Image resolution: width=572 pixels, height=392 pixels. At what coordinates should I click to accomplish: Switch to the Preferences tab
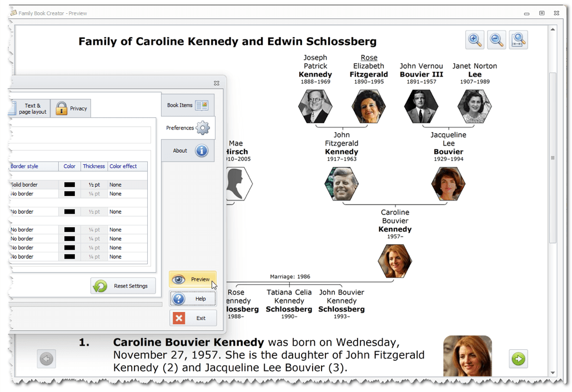point(188,128)
